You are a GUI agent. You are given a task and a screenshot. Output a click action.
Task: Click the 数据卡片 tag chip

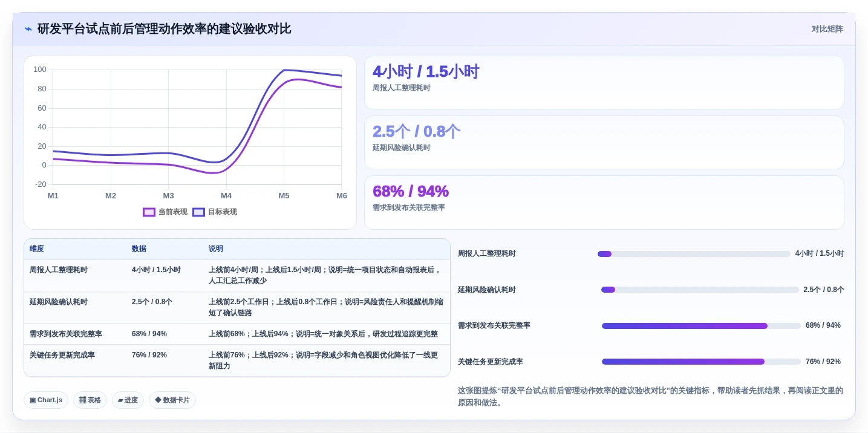pos(172,400)
